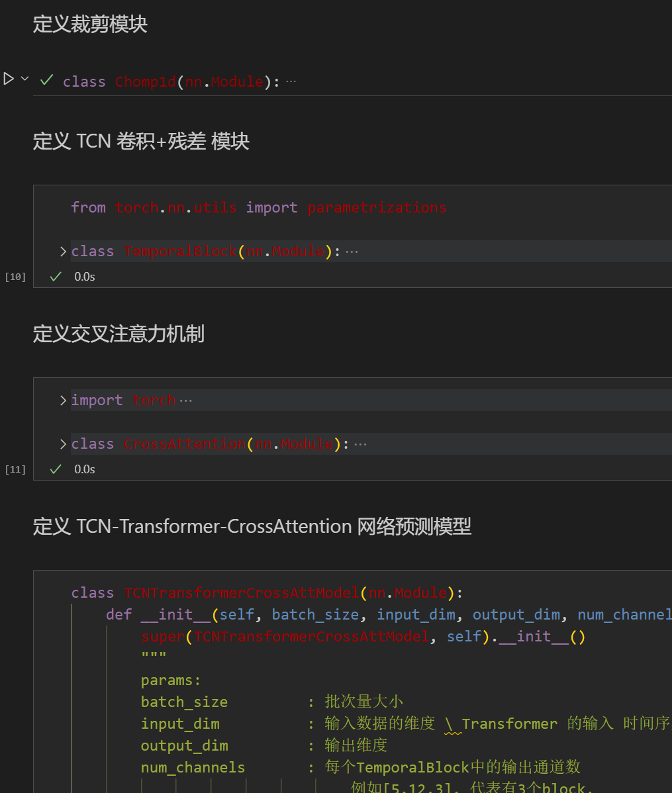Click the input_dim docstring entry
The image size is (672, 793).
click(x=180, y=723)
